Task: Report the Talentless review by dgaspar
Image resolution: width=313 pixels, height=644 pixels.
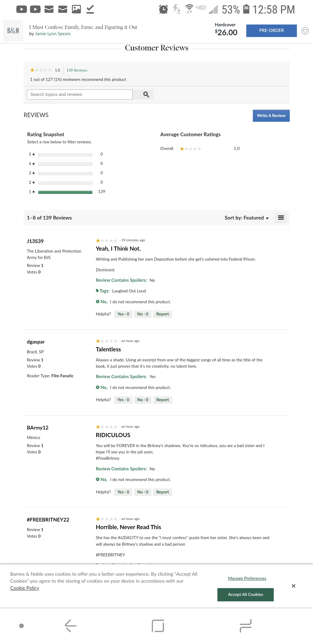Action: point(162,400)
